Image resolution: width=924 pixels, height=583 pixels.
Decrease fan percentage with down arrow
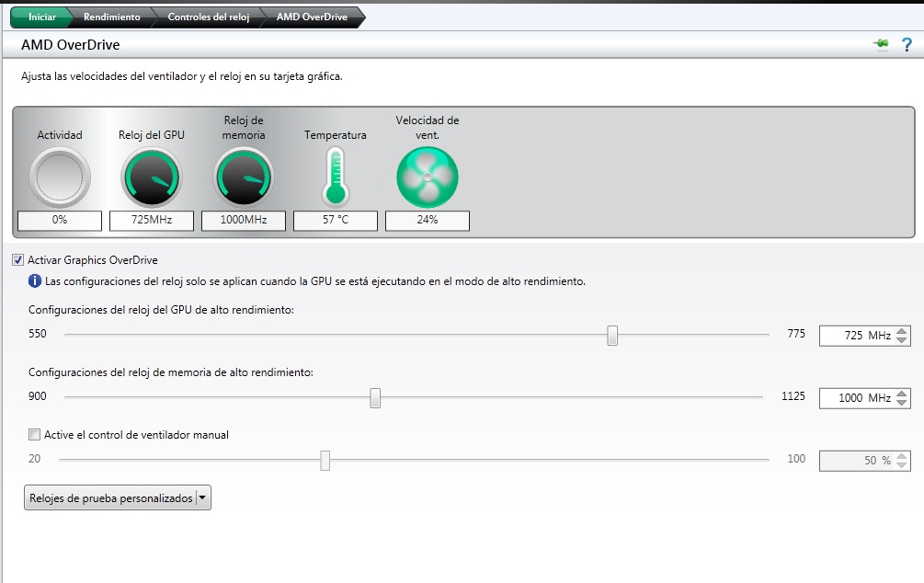pos(902,464)
